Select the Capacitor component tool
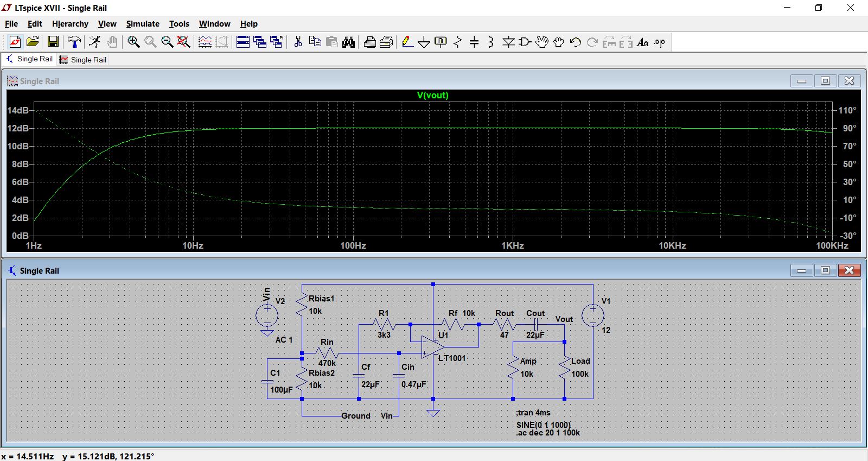Viewport: 868px width, 461px height. [474, 42]
